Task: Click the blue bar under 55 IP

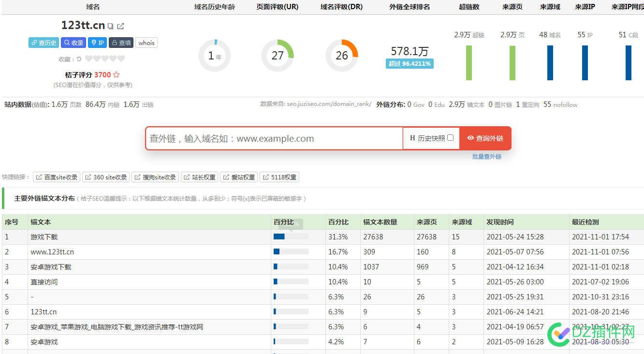Action: (x=585, y=63)
